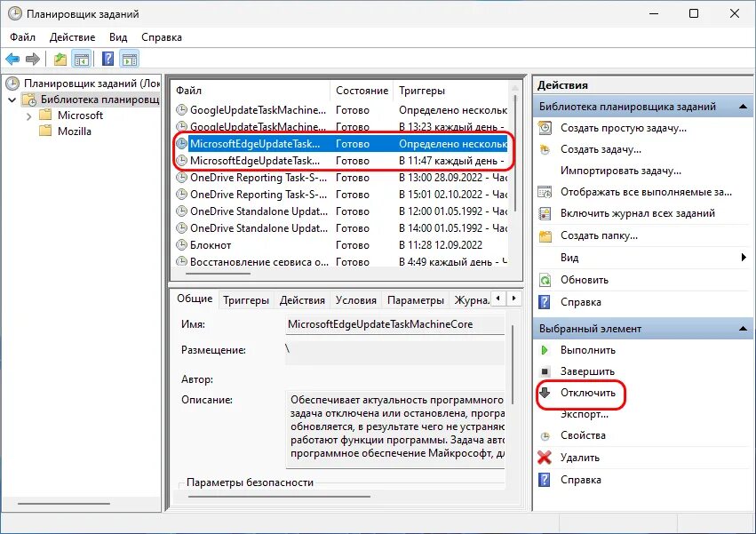Click the create basic task icon
Image resolution: width=756 pixels, height=534 pixels.
[545, 128]
